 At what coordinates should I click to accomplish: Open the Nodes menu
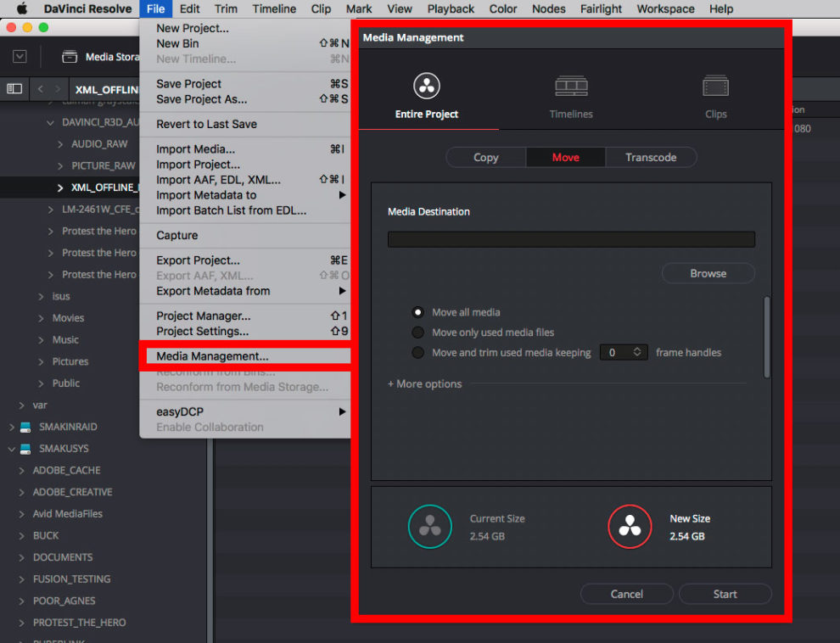pyautogui.click(x=548, y=8)
